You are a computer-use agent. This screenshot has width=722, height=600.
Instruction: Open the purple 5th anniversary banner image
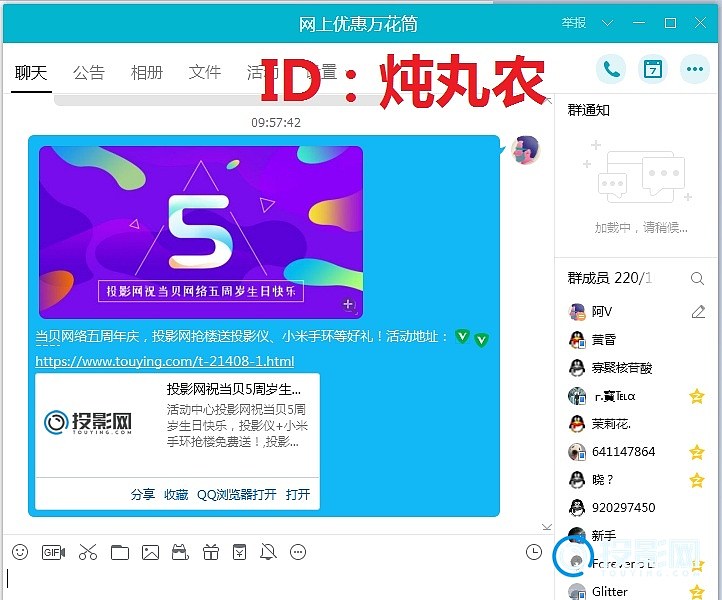pos(201,232)
